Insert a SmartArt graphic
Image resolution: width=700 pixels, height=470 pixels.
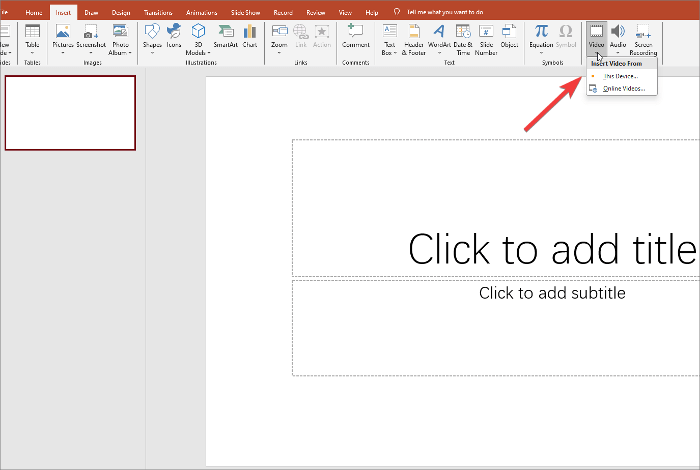tap(225, 38)
